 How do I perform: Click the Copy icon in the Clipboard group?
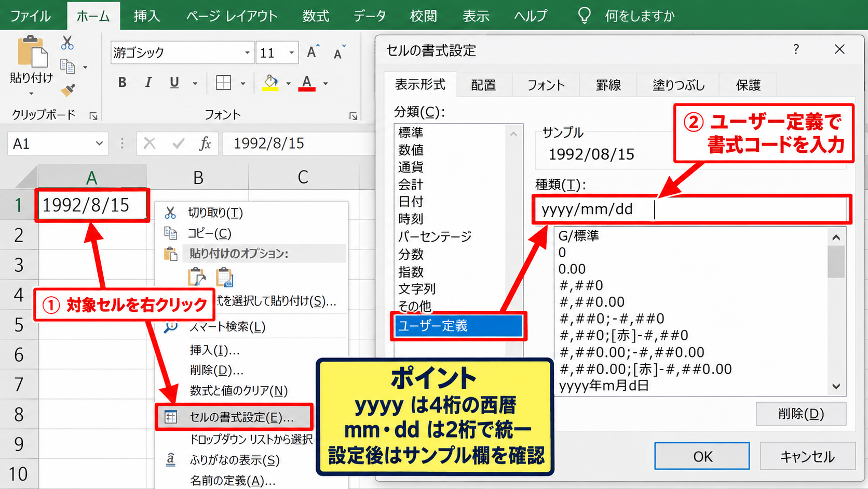tap(67, 66)
